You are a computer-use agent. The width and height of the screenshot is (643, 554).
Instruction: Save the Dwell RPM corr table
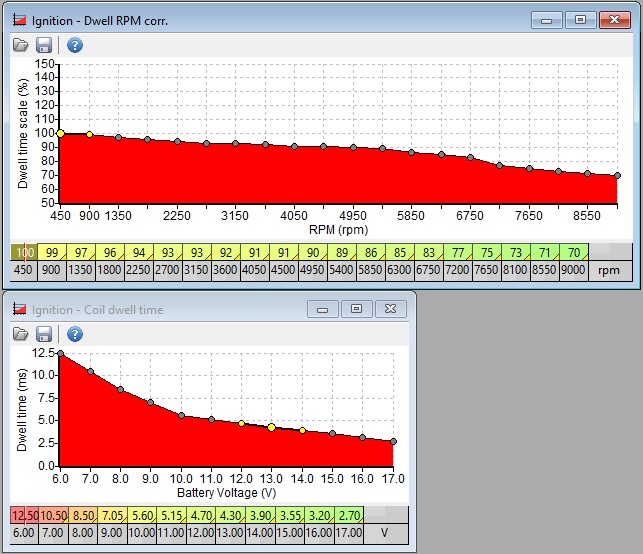tap(44, 45)
